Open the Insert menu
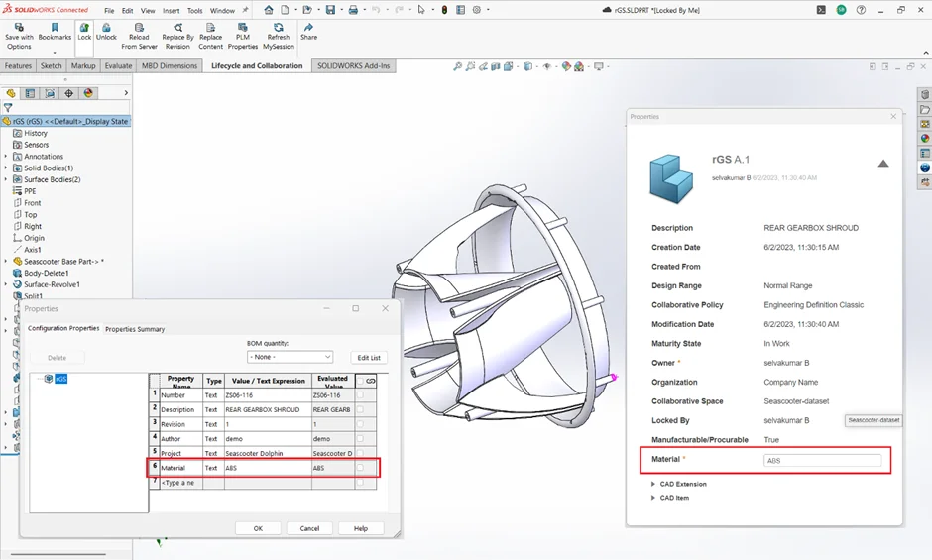The image size is (932, 560). (x=172, y=11)
